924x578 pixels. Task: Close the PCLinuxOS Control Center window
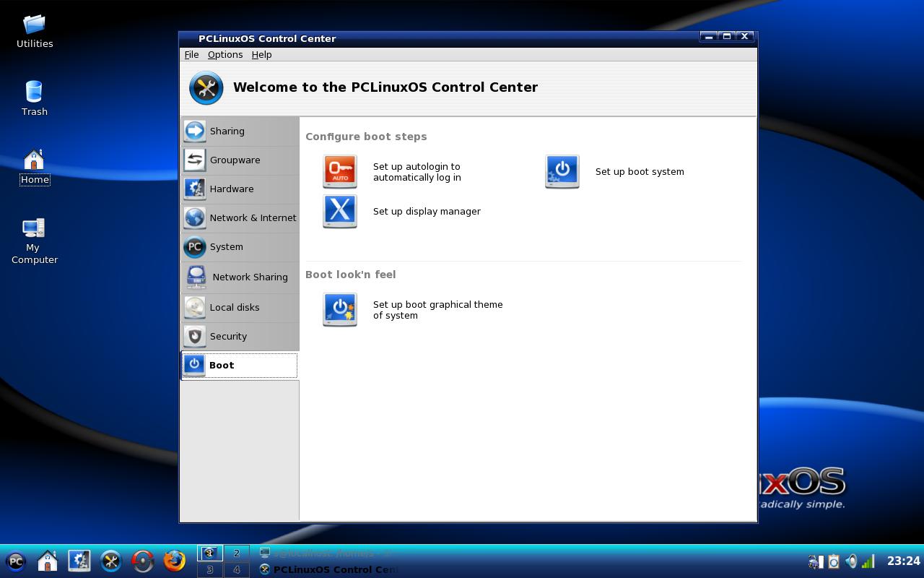click(x=745, y=37)
